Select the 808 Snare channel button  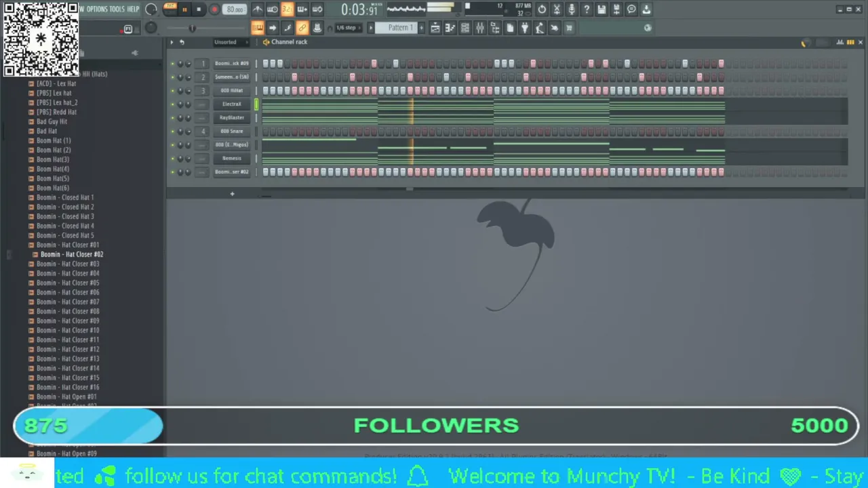pos(231,131)
